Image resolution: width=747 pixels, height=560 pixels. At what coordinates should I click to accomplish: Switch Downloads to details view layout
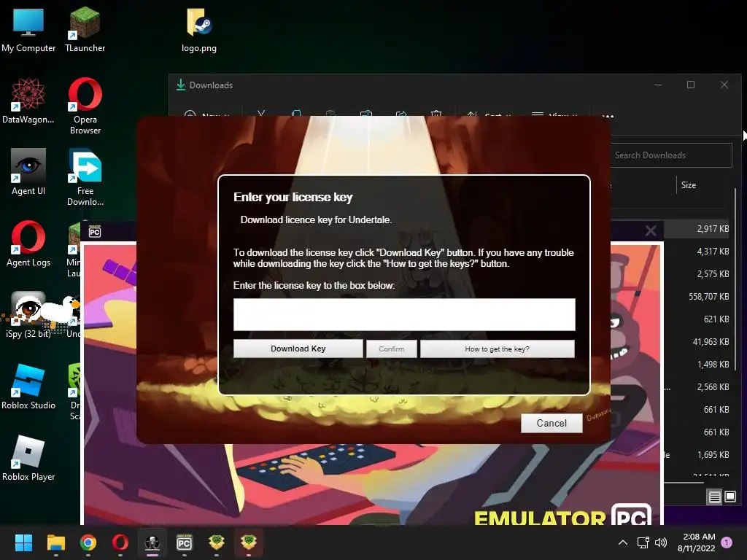pyautogui.click(x=715, y=497)
